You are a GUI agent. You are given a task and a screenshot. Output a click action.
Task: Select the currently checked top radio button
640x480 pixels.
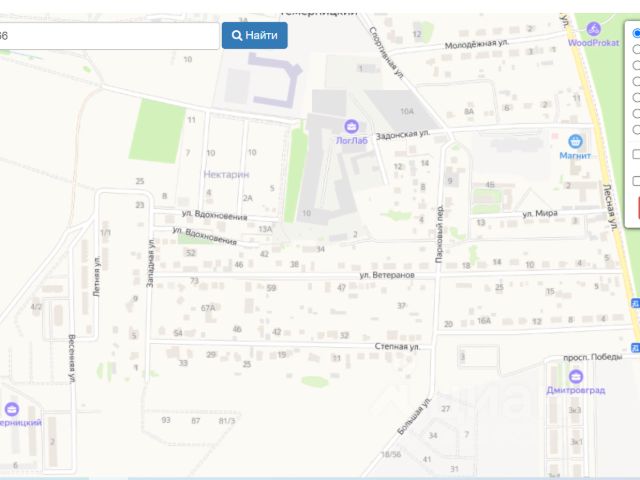point(636,33)
